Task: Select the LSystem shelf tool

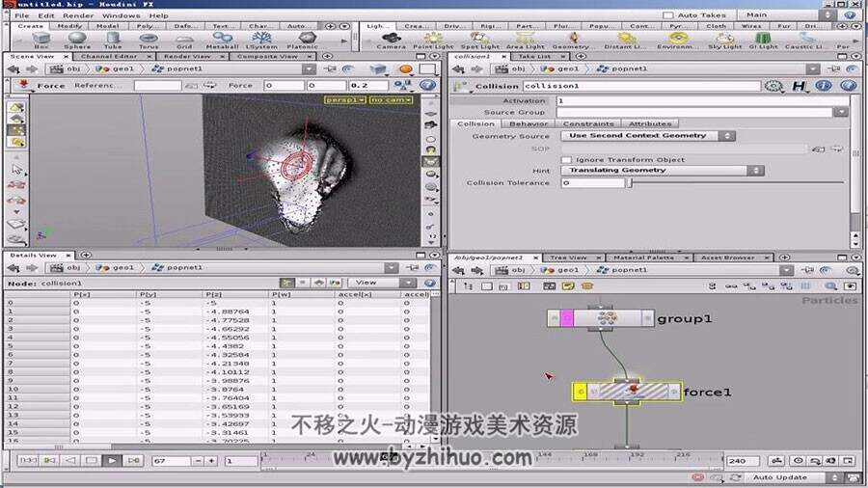Action: tap(261, 41)
